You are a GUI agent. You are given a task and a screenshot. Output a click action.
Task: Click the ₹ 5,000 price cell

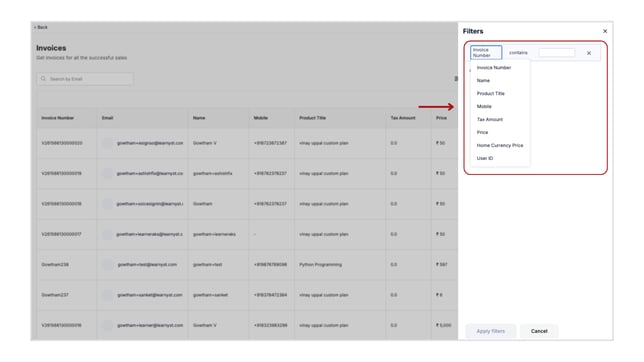[444, 325]
